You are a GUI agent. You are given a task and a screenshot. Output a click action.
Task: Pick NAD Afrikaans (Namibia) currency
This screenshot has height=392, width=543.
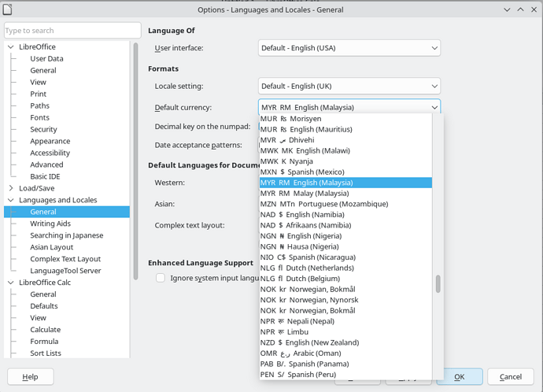(x=345, y=225)
